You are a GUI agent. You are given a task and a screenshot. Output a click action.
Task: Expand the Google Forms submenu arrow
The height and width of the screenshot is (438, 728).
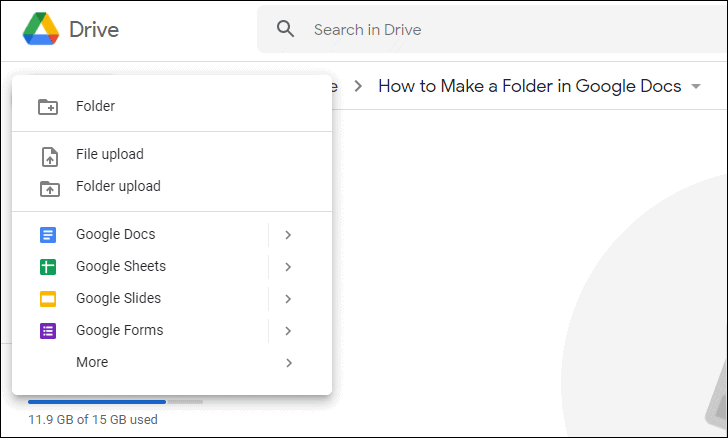288,331
